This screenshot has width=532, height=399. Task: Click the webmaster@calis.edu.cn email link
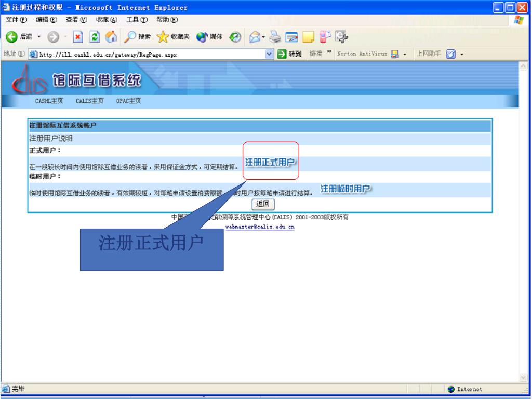pyautogui.click(x=260, y=227)
